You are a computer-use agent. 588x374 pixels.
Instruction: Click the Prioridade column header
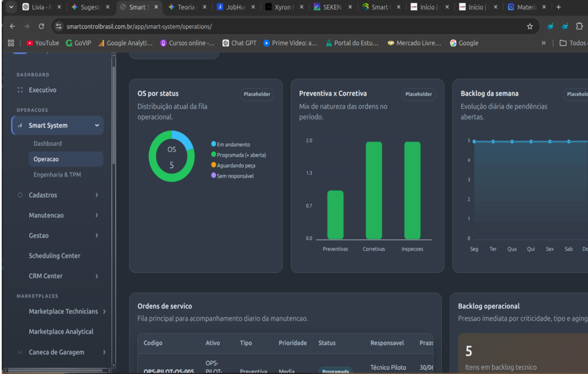click(292, 343)
